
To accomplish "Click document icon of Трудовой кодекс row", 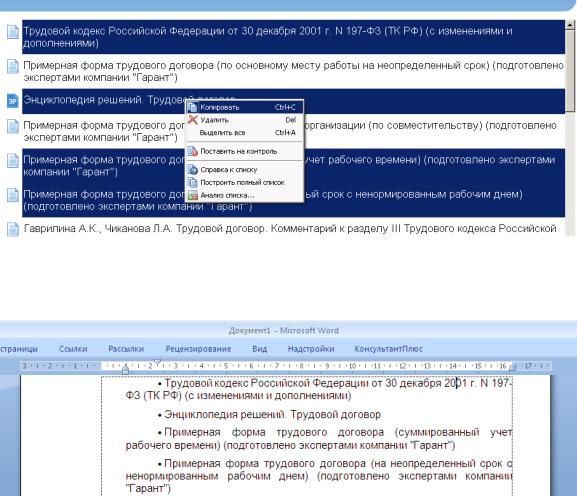I will click(x=13, y=32).
